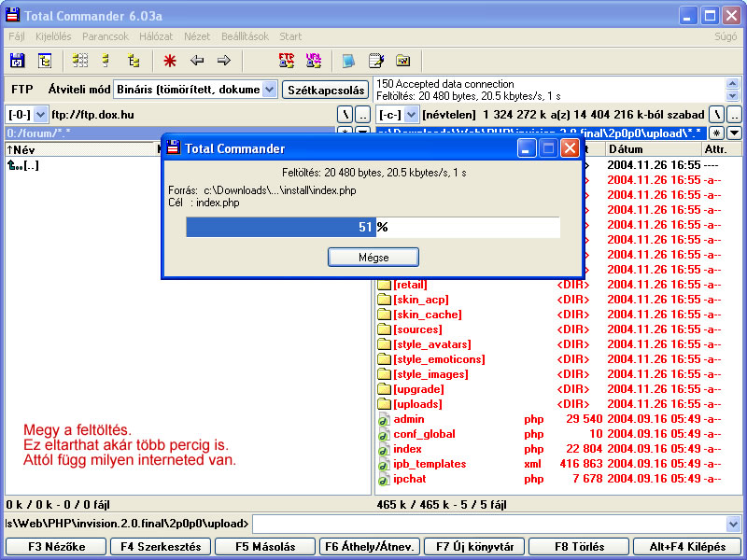Click the forward arrow toolbar icon

[224, 61]
